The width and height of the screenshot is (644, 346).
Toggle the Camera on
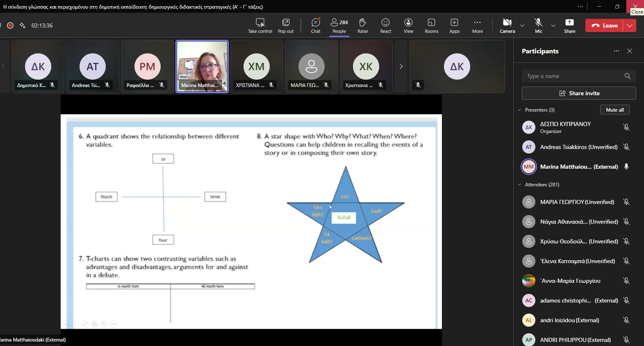[x=507, y=25]
